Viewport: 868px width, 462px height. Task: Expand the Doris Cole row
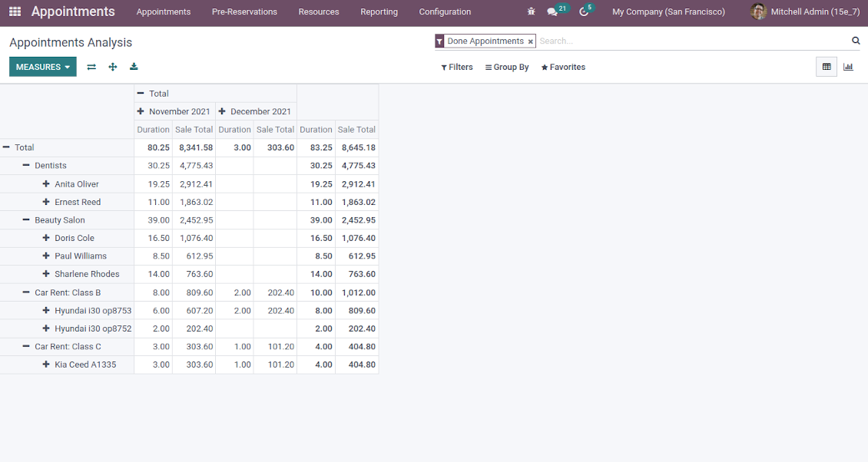tap(46, 238)
